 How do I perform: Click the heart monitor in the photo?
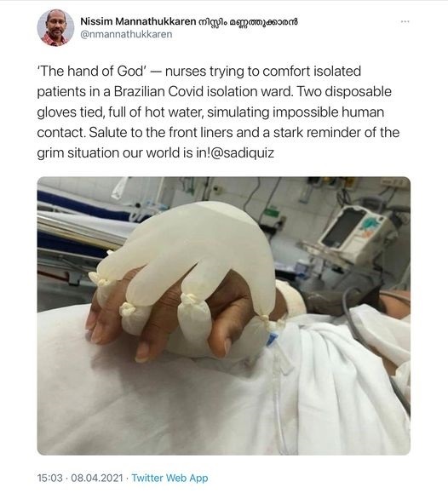coord(355,233)
